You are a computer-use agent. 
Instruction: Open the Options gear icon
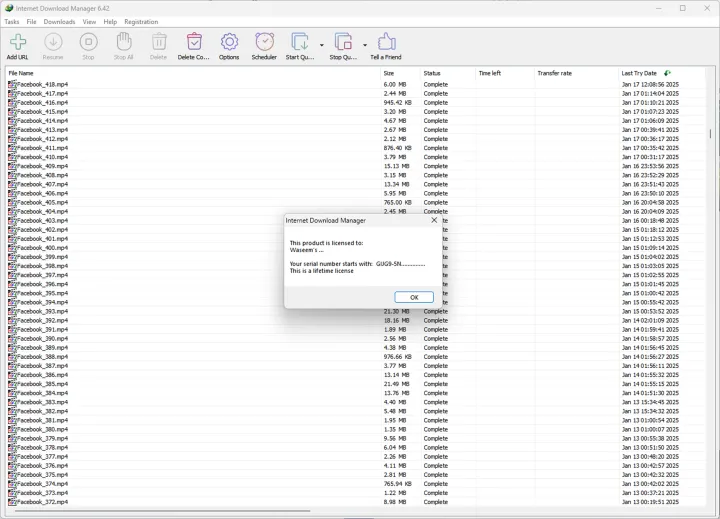click(229, 42)
